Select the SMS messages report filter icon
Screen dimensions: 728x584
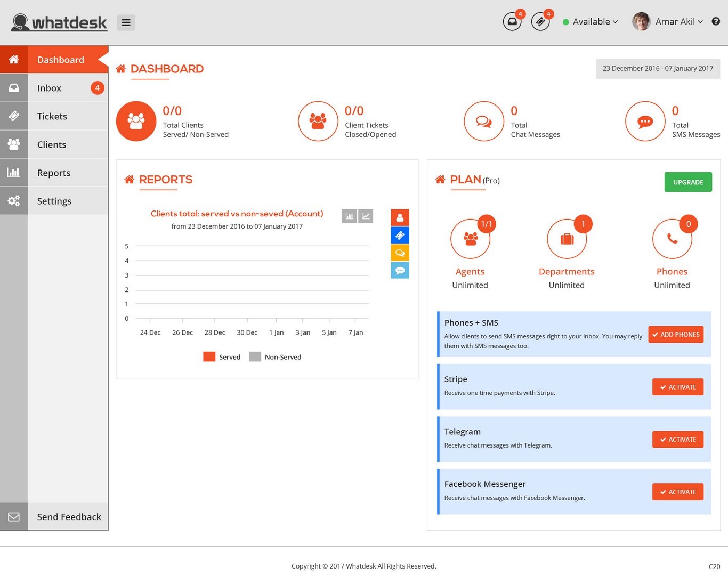400,270
